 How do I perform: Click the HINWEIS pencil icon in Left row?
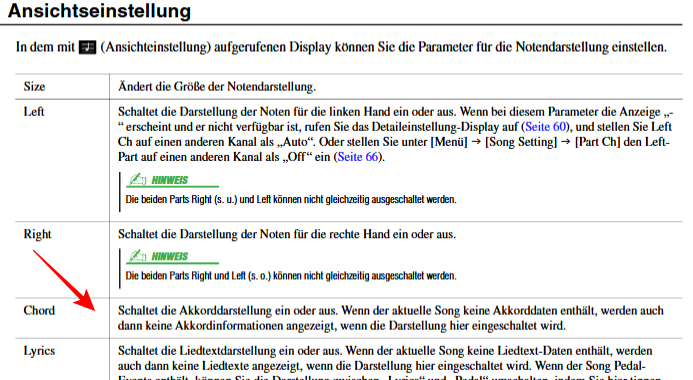(137, 179)
